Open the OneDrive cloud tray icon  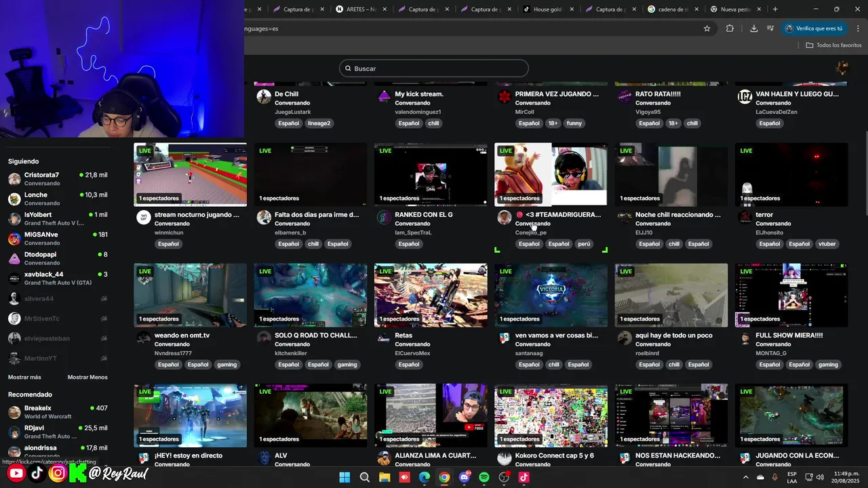click(760, 477)
